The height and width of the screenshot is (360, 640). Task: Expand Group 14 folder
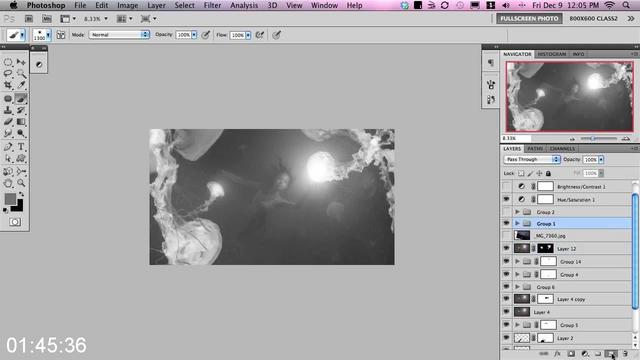point(518,261)
